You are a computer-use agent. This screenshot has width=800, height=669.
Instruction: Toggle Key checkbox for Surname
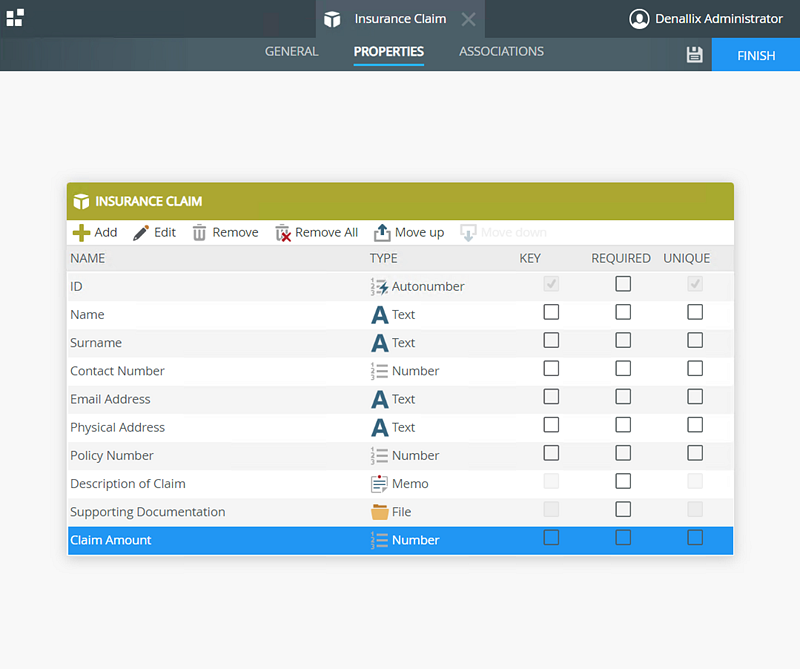click(551, 340)
